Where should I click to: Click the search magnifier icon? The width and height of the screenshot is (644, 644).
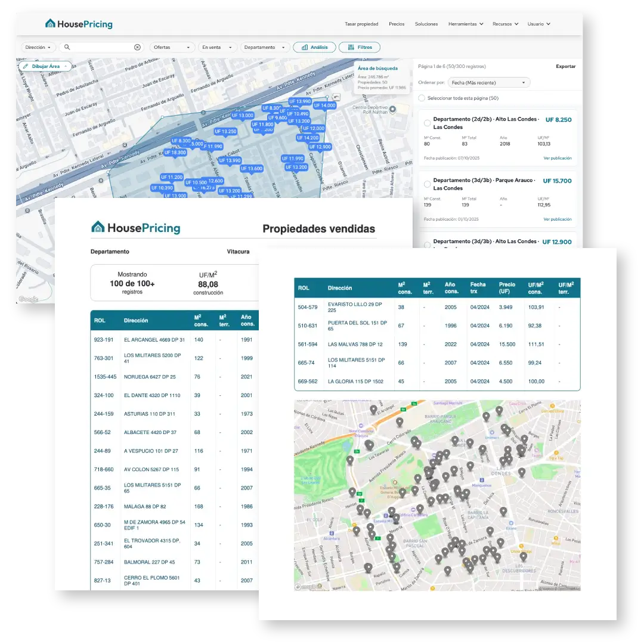pos(66,47)
